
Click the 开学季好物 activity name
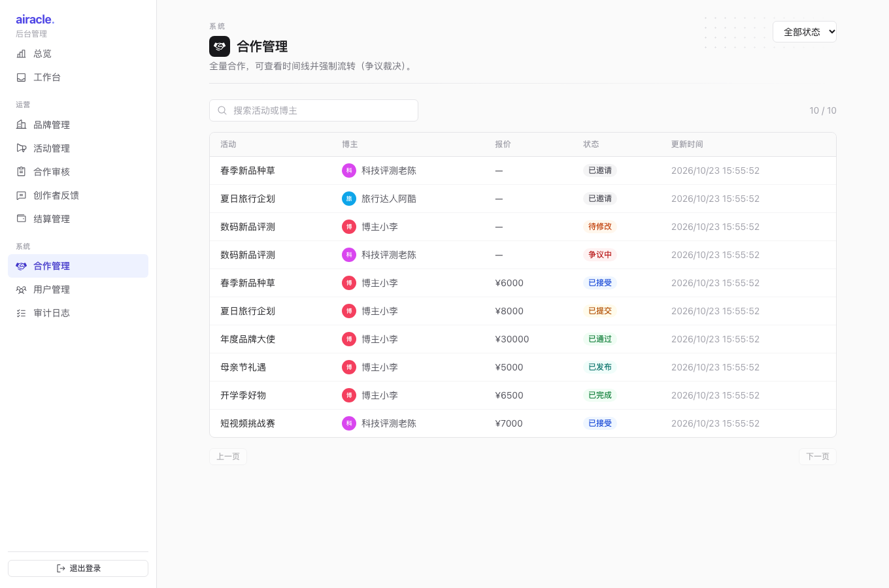tap(243, 395)
